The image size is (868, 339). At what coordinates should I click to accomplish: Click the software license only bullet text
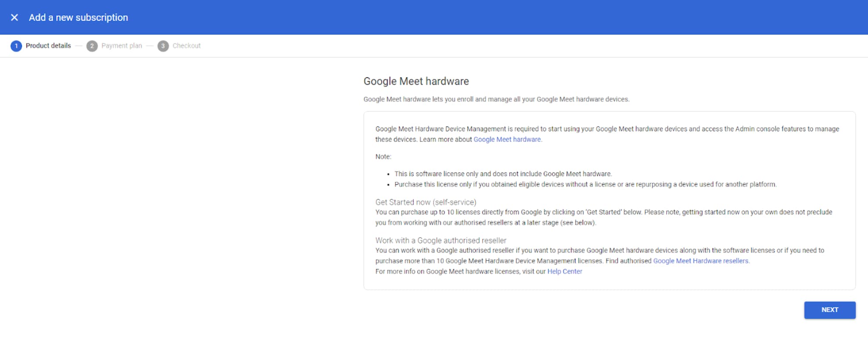point(503,174)
